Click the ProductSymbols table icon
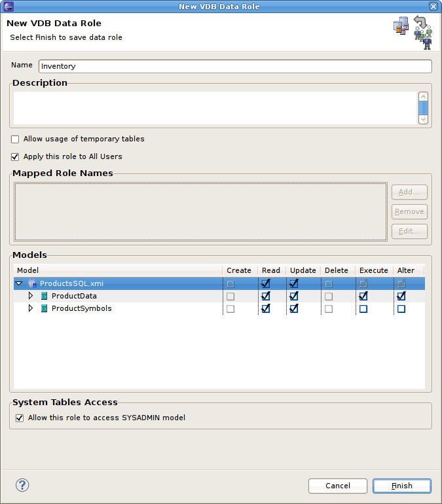Image resolution: width=442 pixels, height=504 pixels. click(45, 309)
